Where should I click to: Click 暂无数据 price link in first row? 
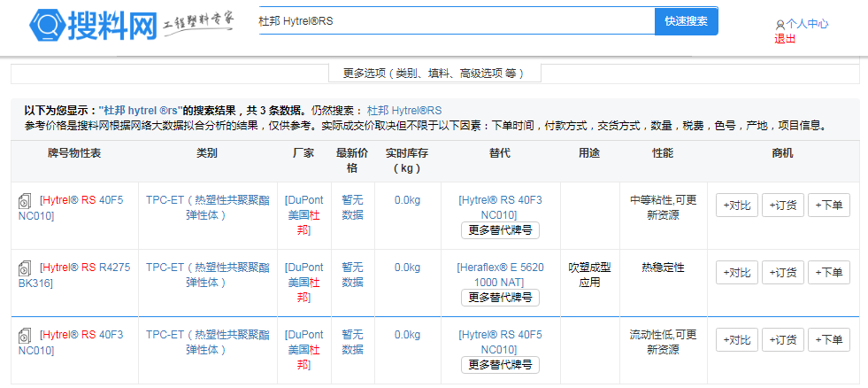click(x=352, y=207)
